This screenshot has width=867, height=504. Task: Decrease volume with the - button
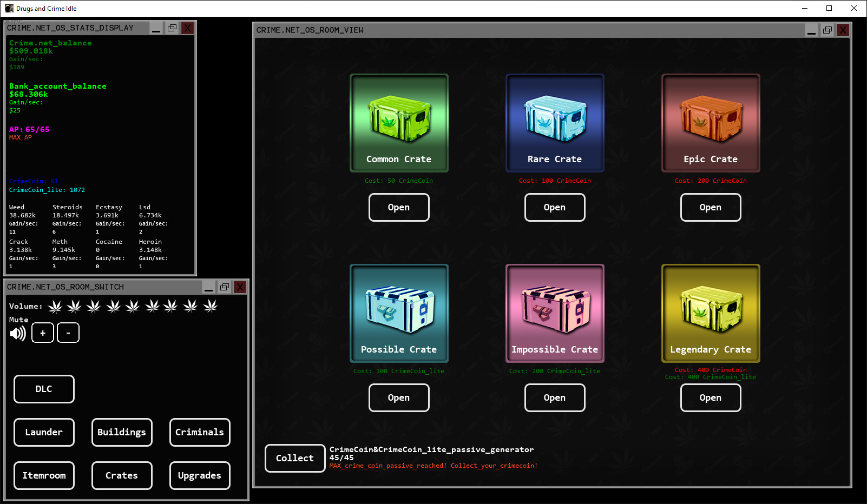click(68, 333)
